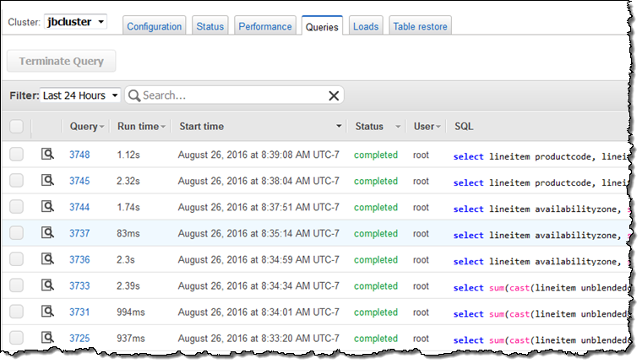The width and height of the screenshot is (642, 364).
Task: Open details icon for query 3745
Action: [x=48, y=181]
